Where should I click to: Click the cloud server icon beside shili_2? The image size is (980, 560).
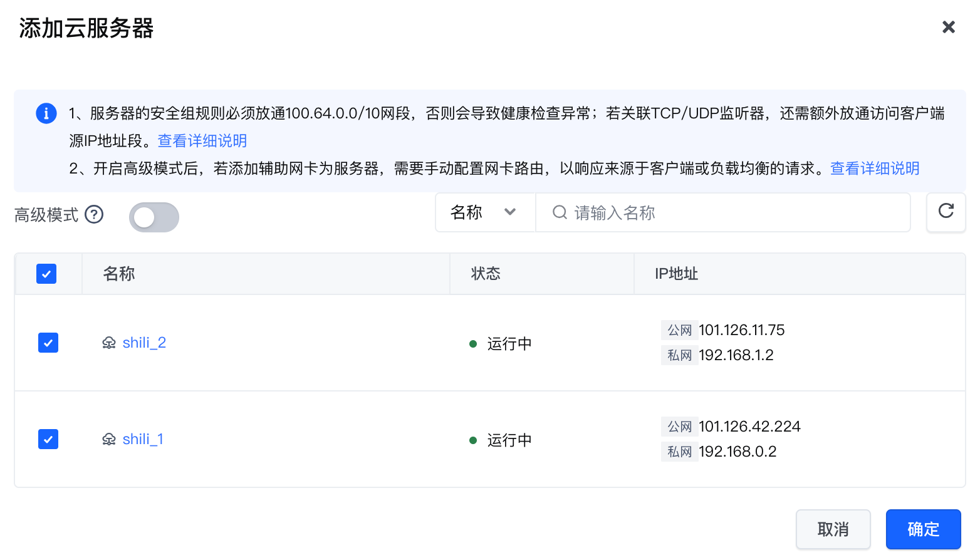(109, 343)
